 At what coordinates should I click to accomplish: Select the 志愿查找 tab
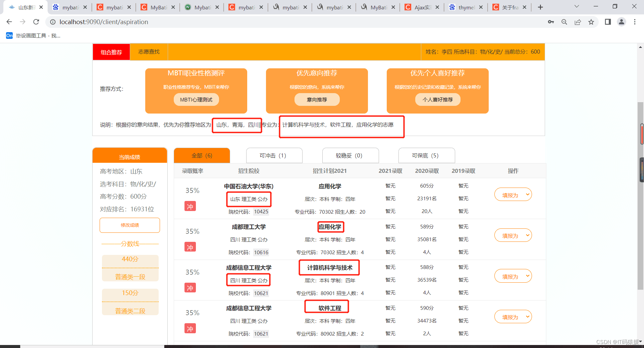click(149, 52)
